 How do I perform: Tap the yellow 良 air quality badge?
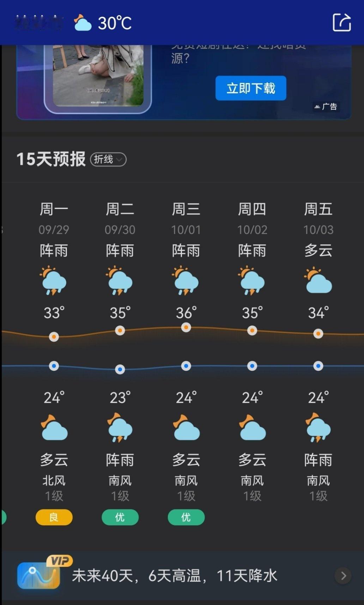(54, 517)
